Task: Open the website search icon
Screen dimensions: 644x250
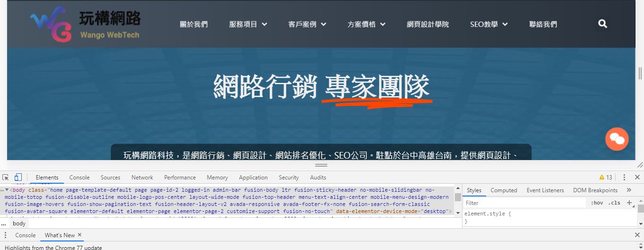Action: coord(603,24)
